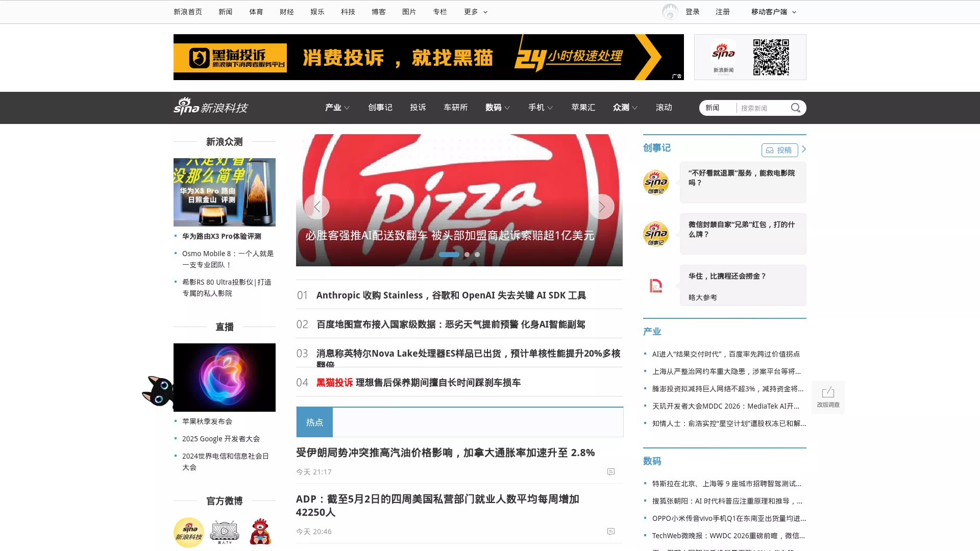Open Osmo Mobile 8 review link
The height and width of the screenshot is (551, 980).
(x=228, y=259)
